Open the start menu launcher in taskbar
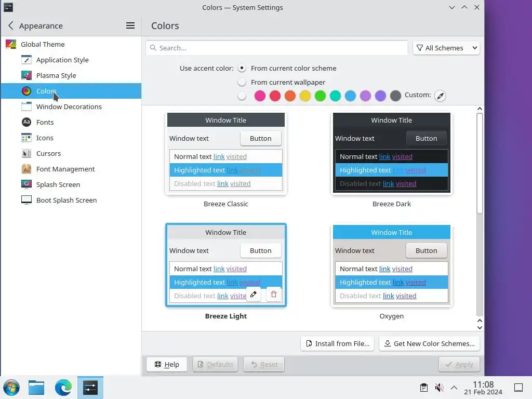The height and width of the screenshot is (399, 532). tap(11, 388)
